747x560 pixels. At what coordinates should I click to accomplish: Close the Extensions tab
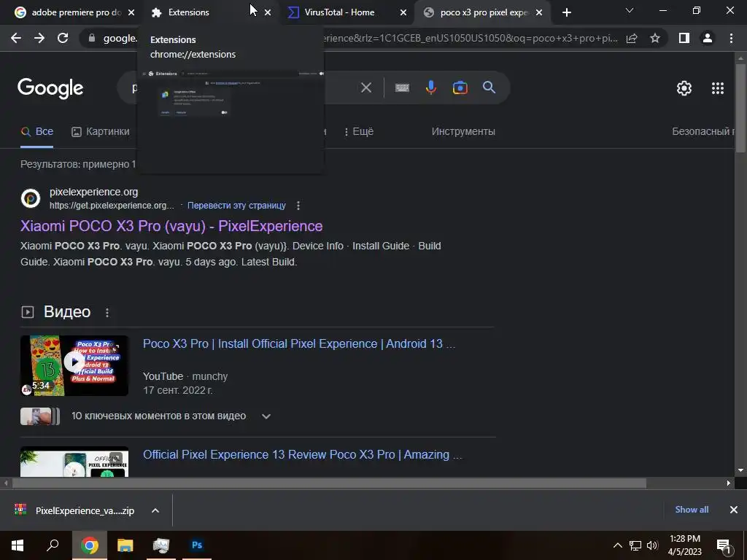point(268,12)
